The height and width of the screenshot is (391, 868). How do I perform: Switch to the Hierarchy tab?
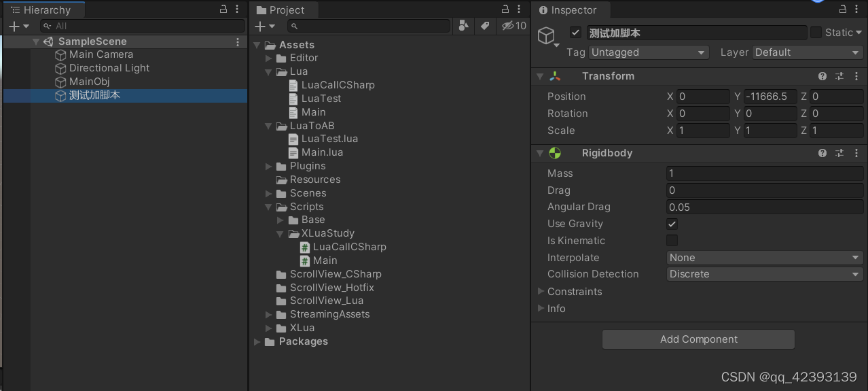(x=43, y=10)
